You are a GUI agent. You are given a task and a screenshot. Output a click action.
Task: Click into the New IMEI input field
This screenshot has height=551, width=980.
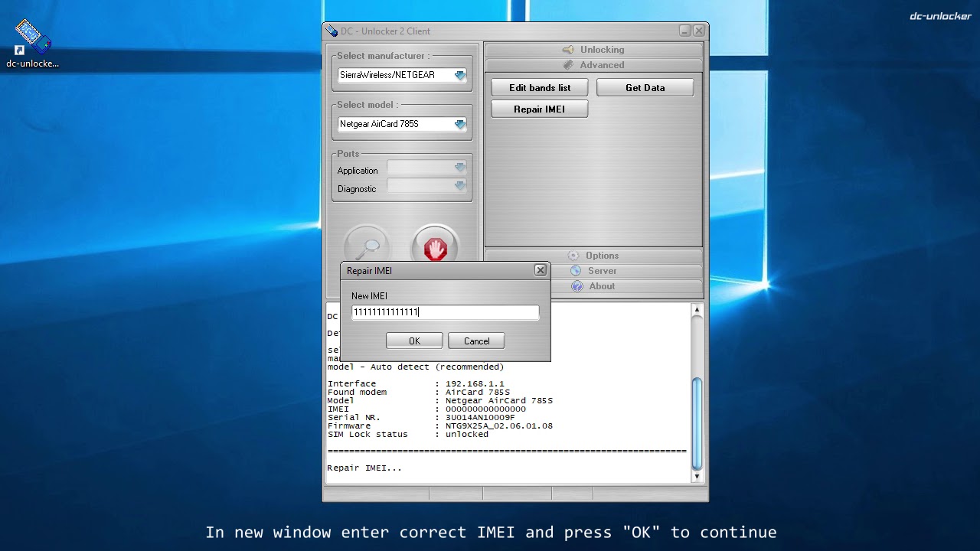[x=445, y=312]
